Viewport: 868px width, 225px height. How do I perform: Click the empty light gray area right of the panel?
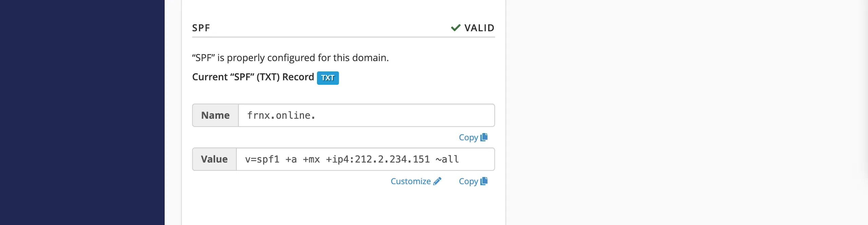pyautogui.click(x=685, y=112)
